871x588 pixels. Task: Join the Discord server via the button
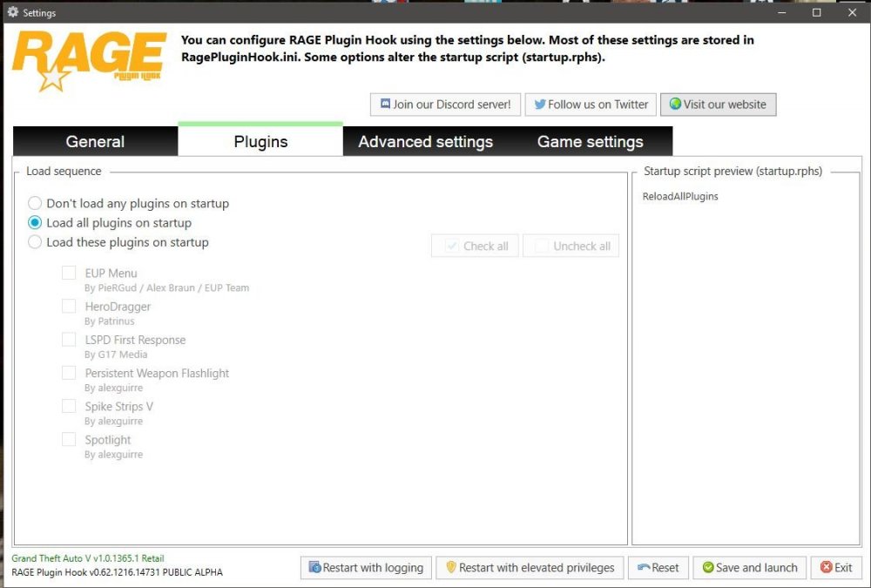(445, 105)
